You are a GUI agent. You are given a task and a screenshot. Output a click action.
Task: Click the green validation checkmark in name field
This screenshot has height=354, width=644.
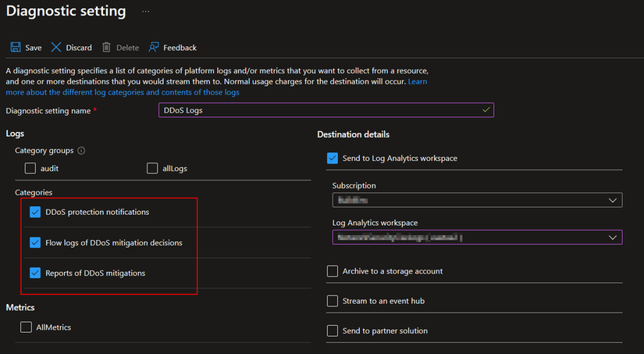pyautogui.click(x=486, y=109)
